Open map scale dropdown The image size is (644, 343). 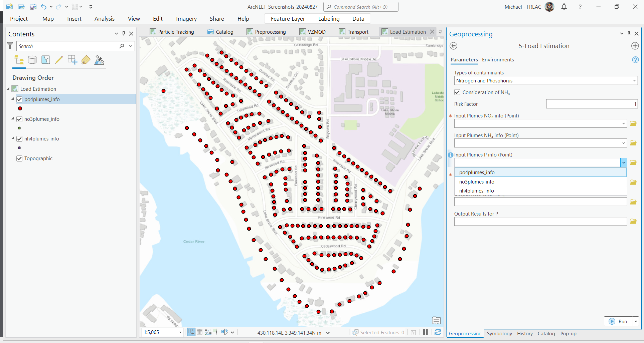tap(180, 332)
